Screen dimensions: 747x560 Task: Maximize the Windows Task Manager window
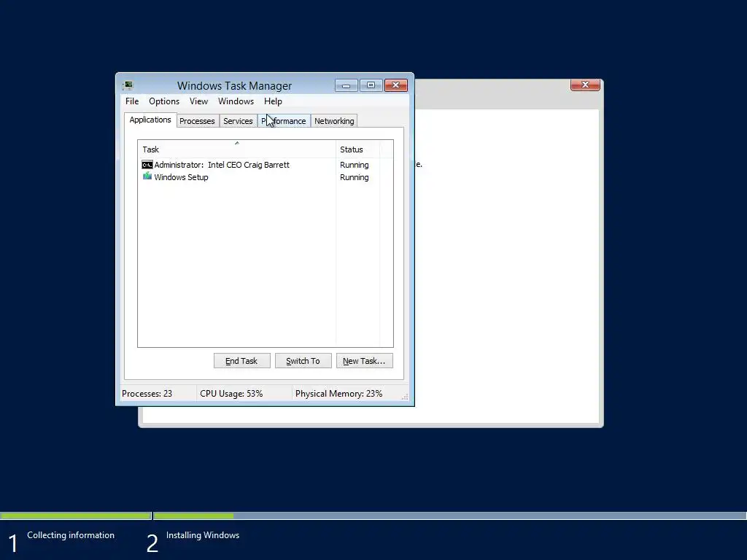371,85
